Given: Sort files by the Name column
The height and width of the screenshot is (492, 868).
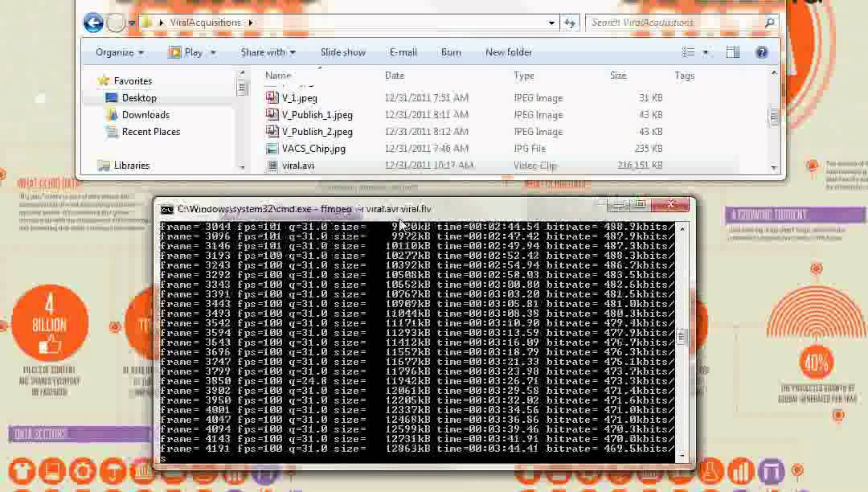Looking at the screenshot, I should pos(278,76).
